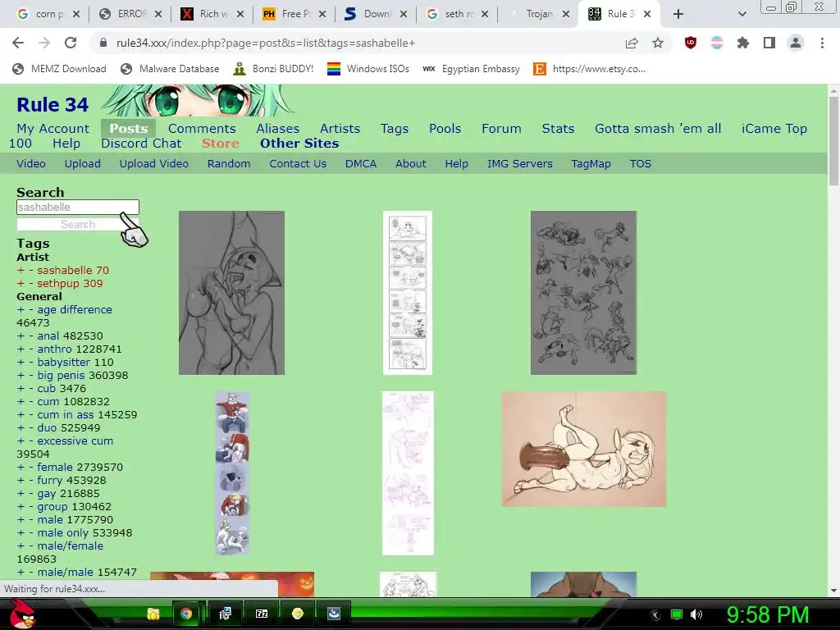This screenshot has width=840, height=630.
Task: Open the Contact Us page
Action: coord(298,164)
